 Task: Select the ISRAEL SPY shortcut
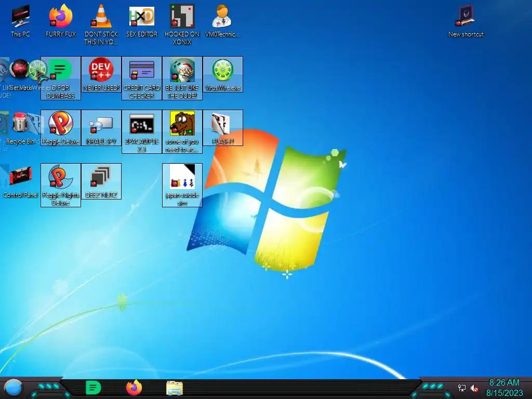click(101, 128)
